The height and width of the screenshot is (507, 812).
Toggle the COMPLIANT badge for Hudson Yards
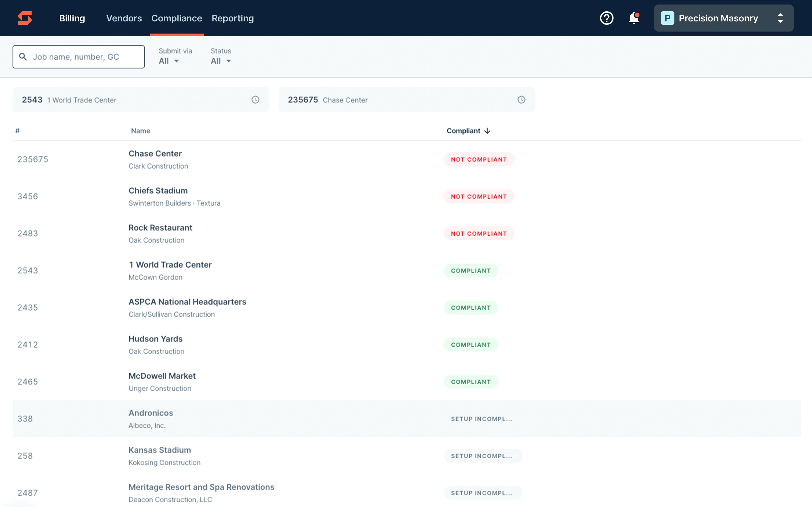click(471, 344)
